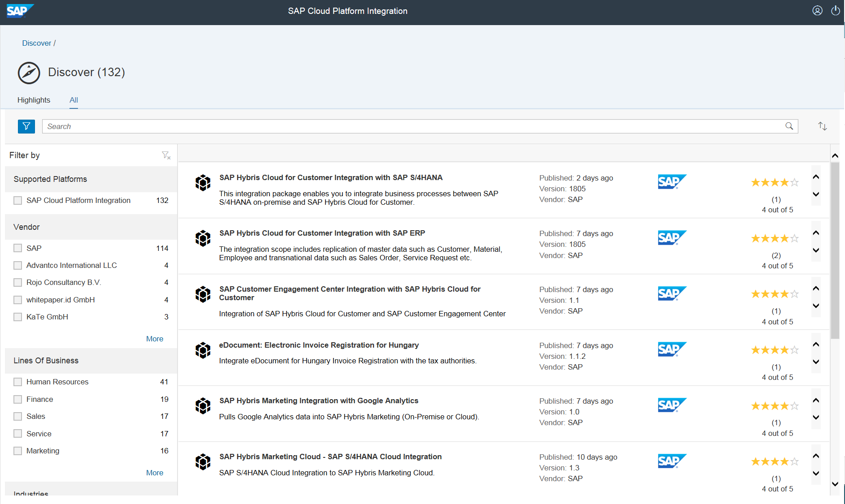Check the SAP vendor filter
845x504 pixels.
pyautogui.click(x=18, y=248)
